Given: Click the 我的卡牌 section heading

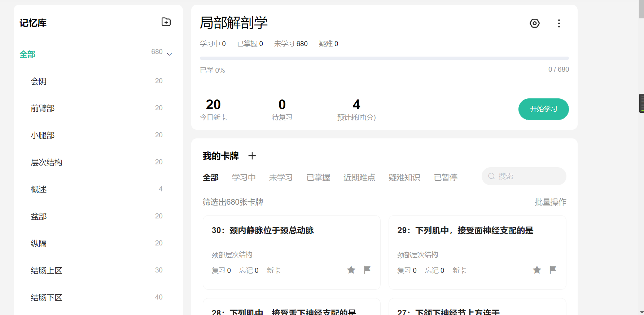Looking at the screenshot, I should pos(221,156).
